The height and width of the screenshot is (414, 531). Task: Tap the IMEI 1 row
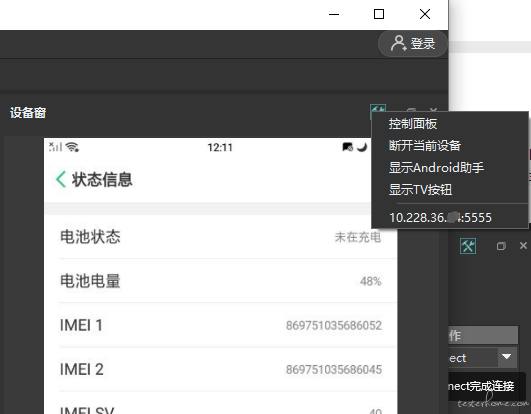click(220, 325)
